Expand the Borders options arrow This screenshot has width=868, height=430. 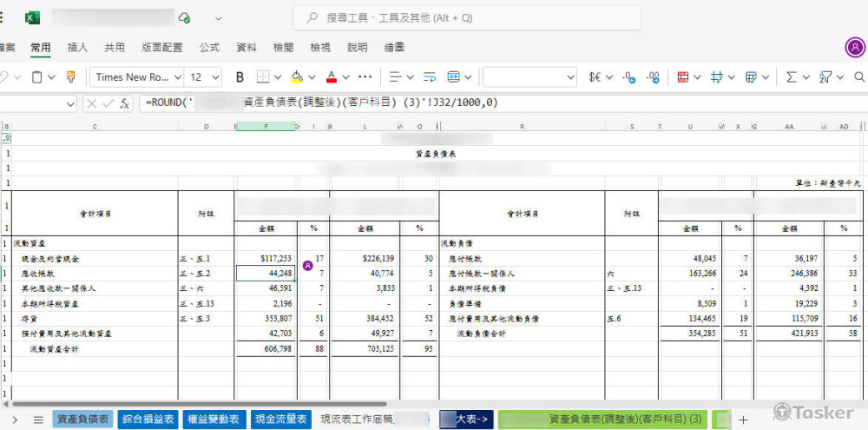278,77
